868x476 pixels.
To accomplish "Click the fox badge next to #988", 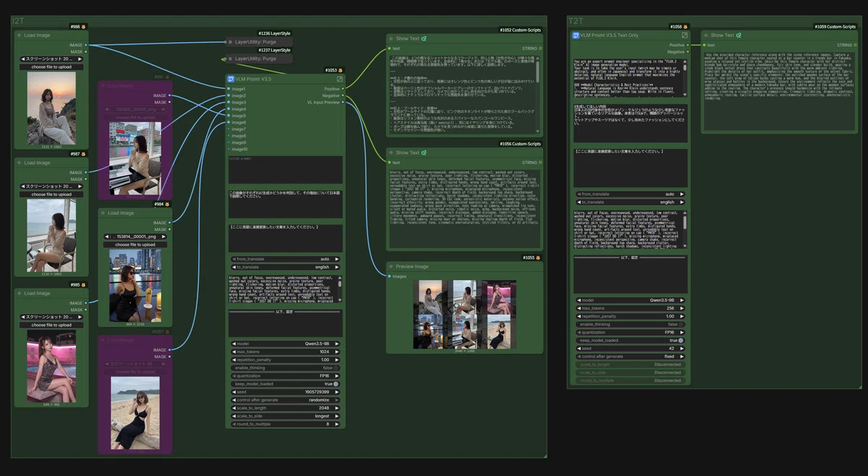I will pyautogui.click(x=84, y=26).
